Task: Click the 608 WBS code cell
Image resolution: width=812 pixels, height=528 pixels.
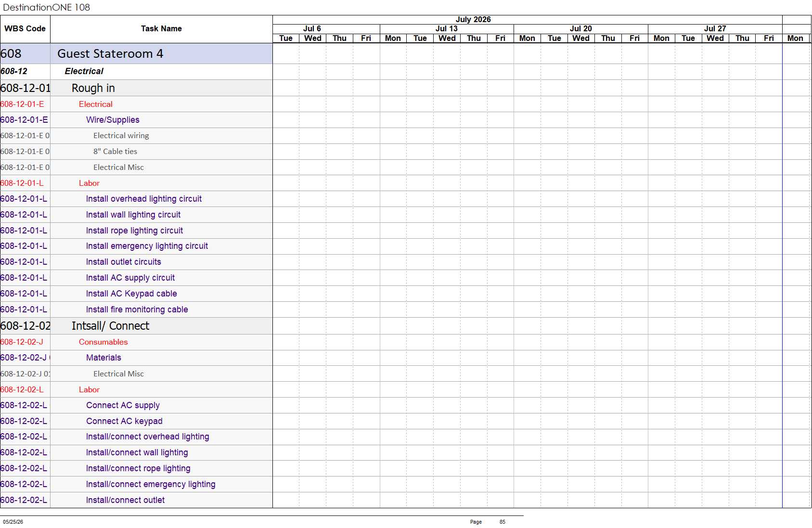Action: click(x=25, y=53)
